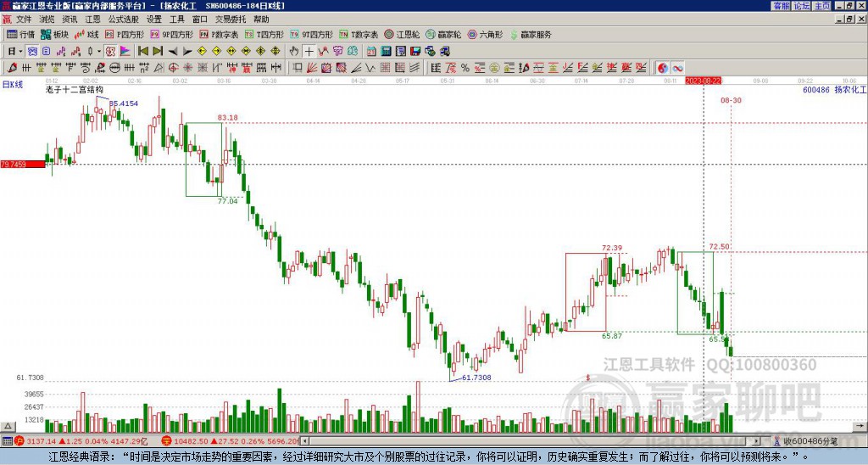The height and width of the screenshot is (465, 868).
Task: Click the 主页 homepage button
Action: 822,6
